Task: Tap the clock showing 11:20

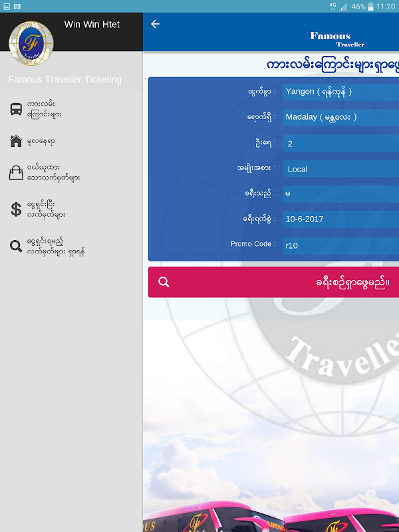Action: 386,7
